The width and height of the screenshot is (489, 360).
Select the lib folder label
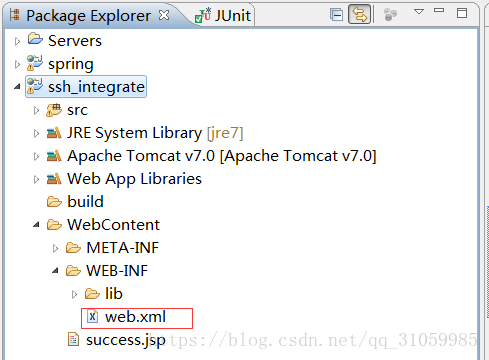114,294
